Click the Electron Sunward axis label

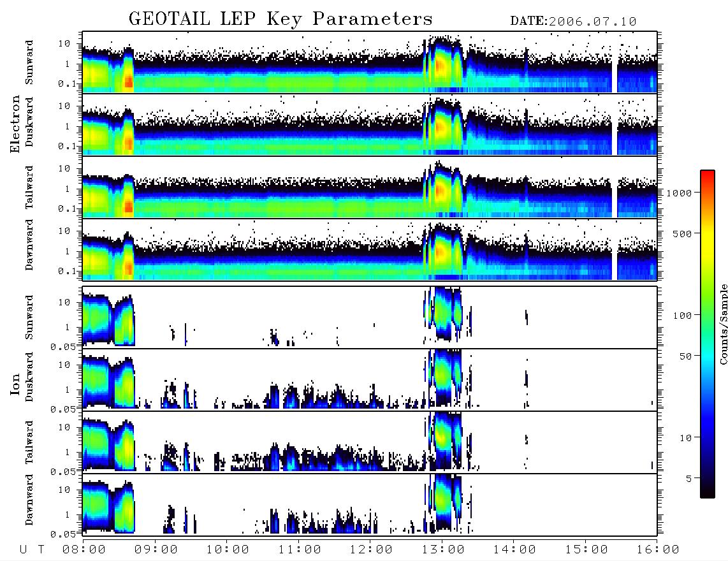point(29,62)
